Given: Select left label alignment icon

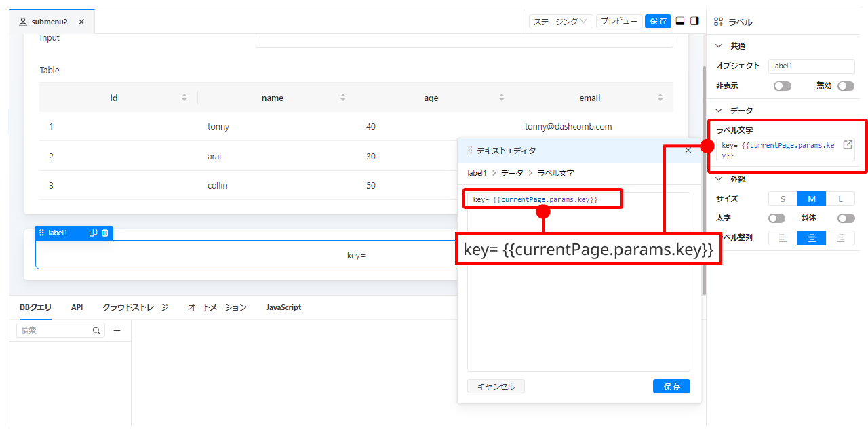Looking at the screenshot, I should click(x=783, y=238).
